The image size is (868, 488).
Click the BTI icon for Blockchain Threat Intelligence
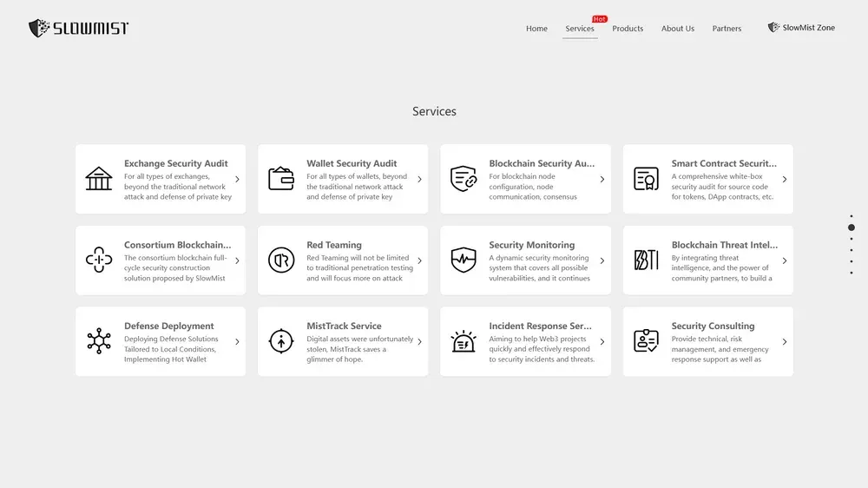(646, 260)
